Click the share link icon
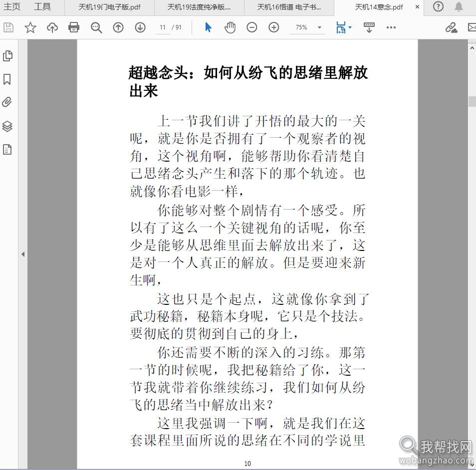 (451, 27)
